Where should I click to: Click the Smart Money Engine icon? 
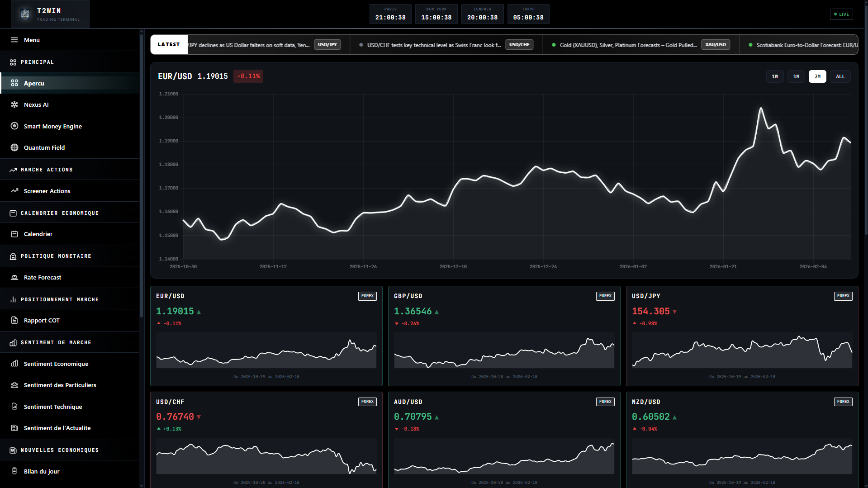(x=14, y=126)
